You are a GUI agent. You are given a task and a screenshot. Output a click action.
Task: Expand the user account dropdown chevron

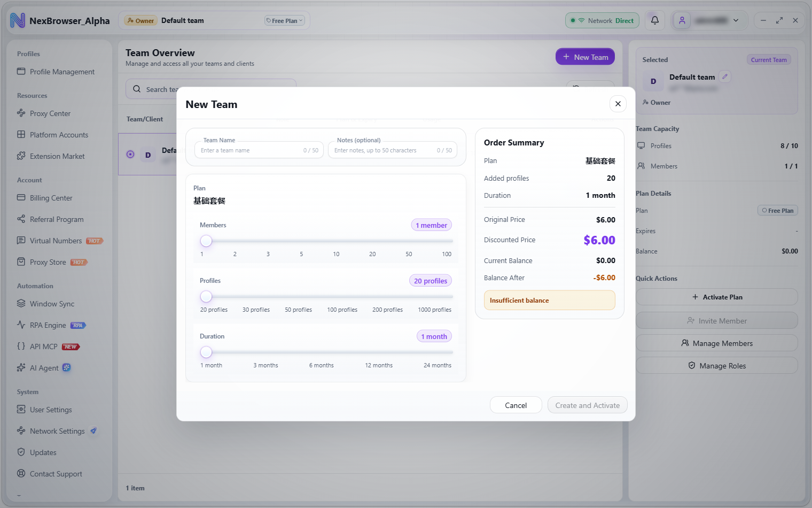(x=736, y=20)
